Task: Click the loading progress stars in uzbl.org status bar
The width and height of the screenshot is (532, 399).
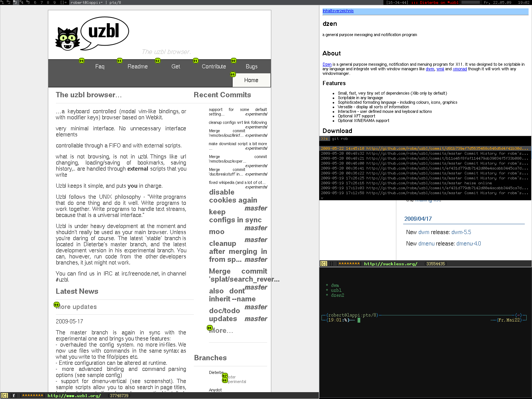Action: pos(33,396)
